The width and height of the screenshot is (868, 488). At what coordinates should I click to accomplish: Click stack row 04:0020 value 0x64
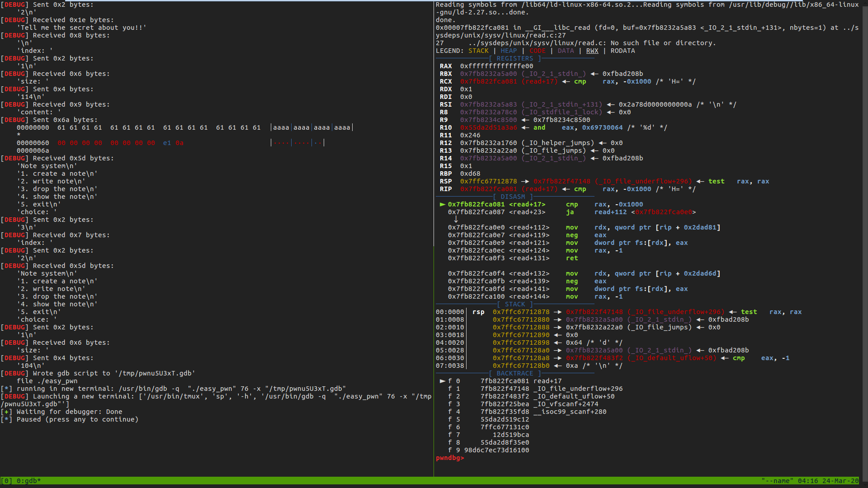(x=574, y=343)
